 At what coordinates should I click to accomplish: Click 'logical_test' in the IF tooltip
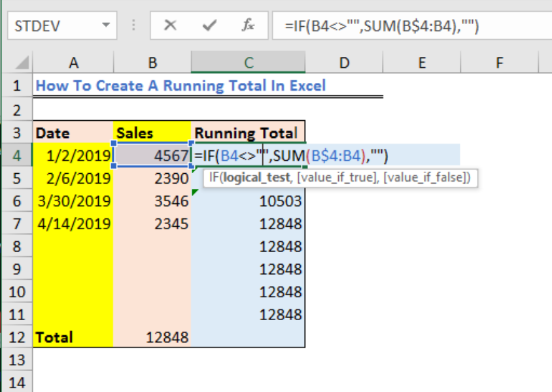[257, 178]
